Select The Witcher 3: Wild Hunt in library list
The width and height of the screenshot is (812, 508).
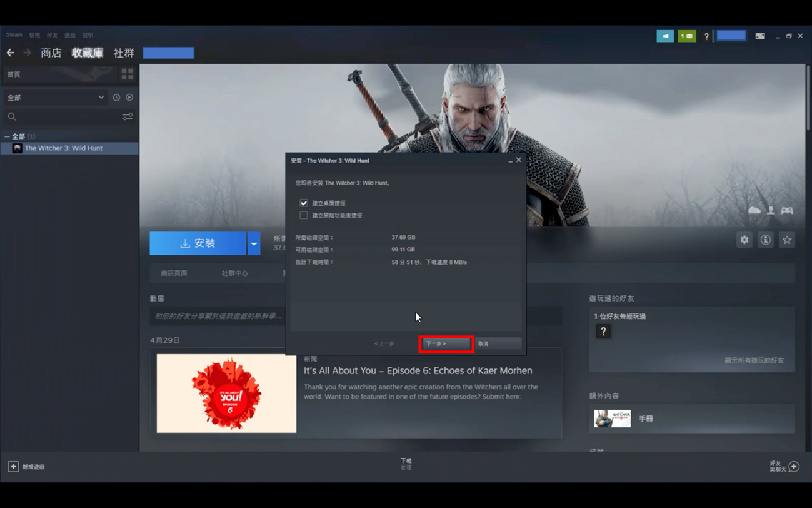click(63, 148)
